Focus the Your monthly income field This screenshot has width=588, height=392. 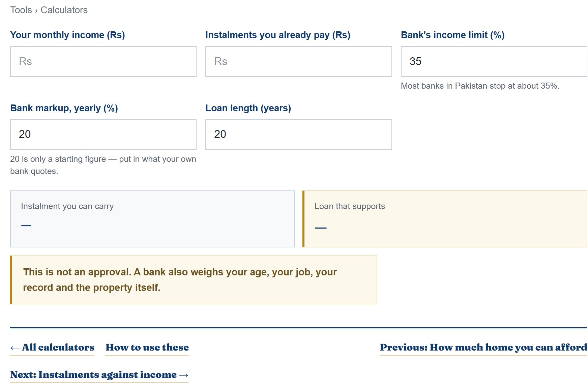103,61
